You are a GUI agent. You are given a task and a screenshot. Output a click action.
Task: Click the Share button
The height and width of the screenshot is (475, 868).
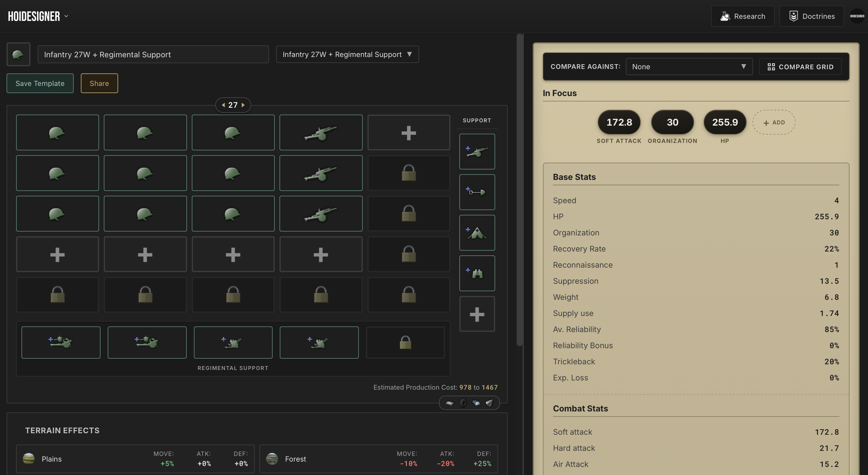coord(99,83)
